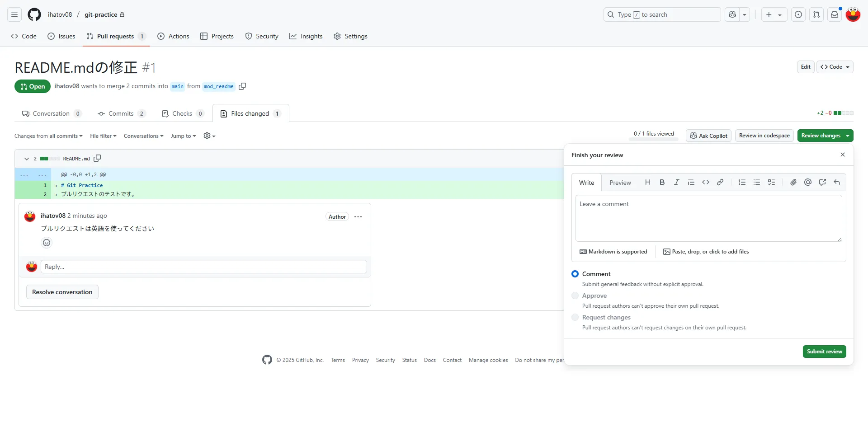Open the issues icon in header
Screen dimensions: 868x427
click(798, 14)
